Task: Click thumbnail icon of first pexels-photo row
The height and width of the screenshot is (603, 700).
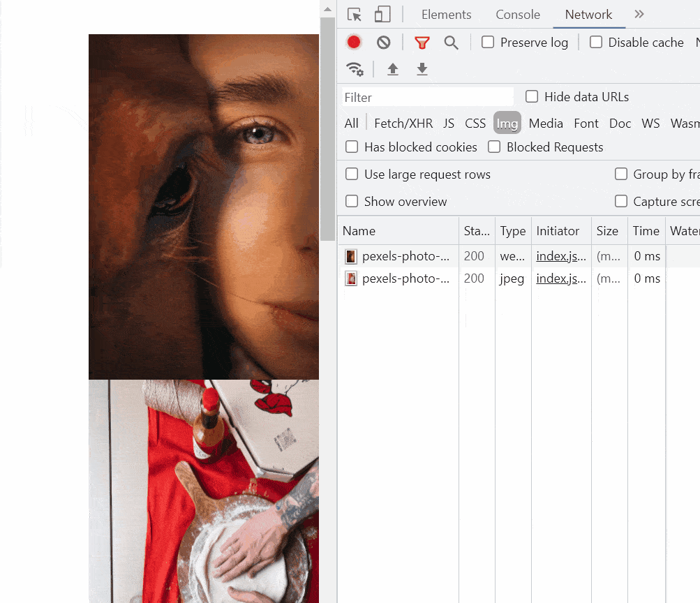Action: coord(351,256)
